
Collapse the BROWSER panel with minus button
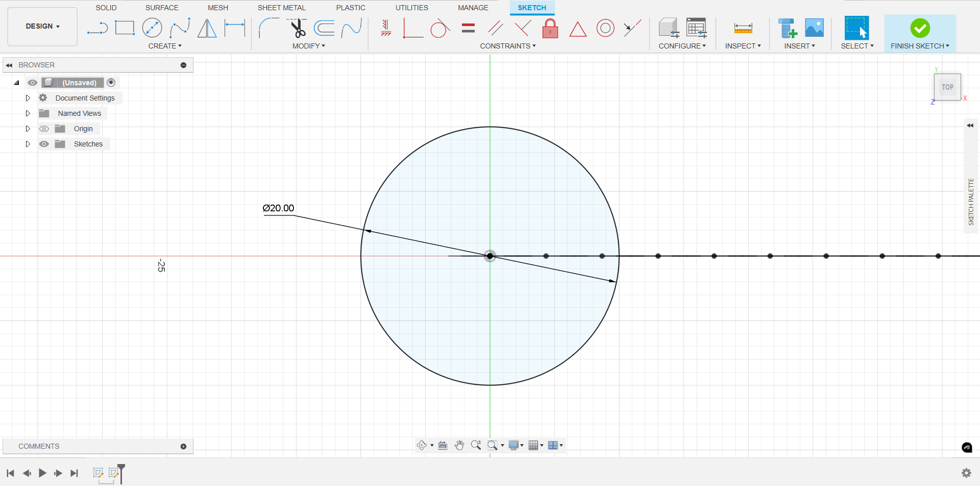(x=183, y=65)
